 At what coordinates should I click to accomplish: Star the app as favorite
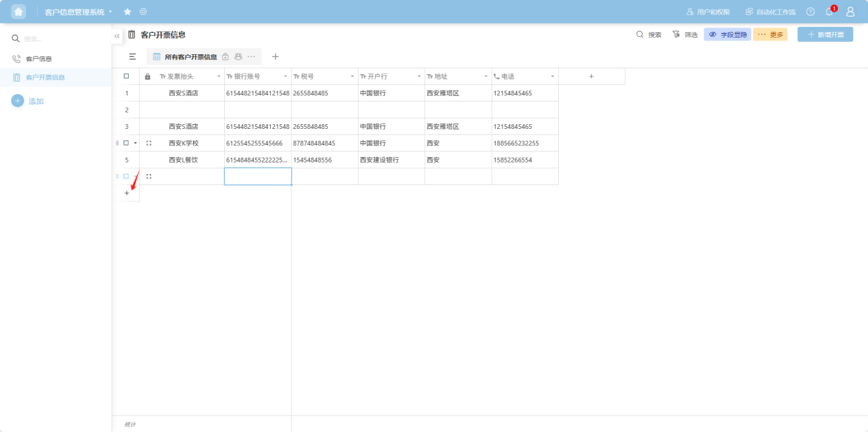pyautogui.click(x=128, y=12)
